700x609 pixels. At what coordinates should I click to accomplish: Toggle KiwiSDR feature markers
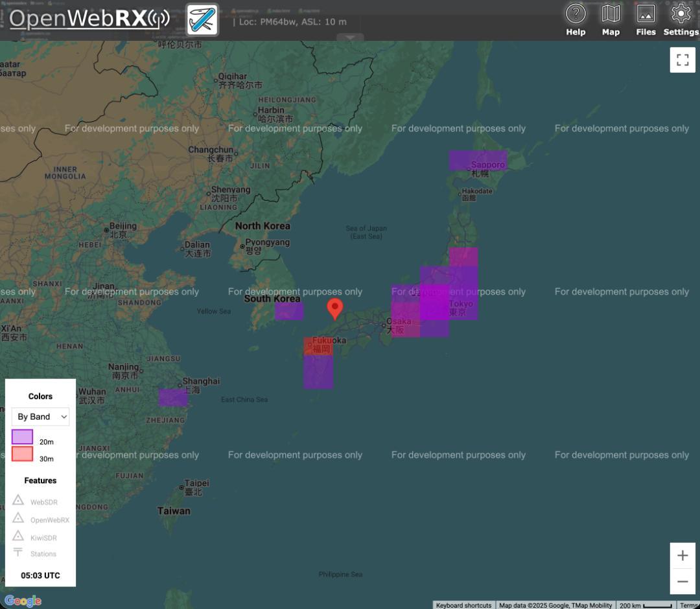(x=40, y=537)
